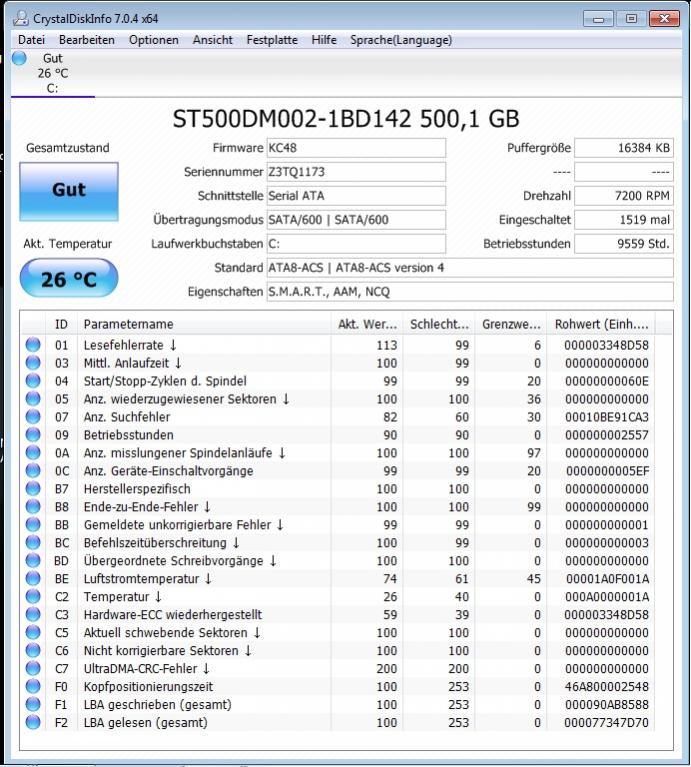
Task: Select raw value 000090AB8588
Action: (x=607, y=704)
